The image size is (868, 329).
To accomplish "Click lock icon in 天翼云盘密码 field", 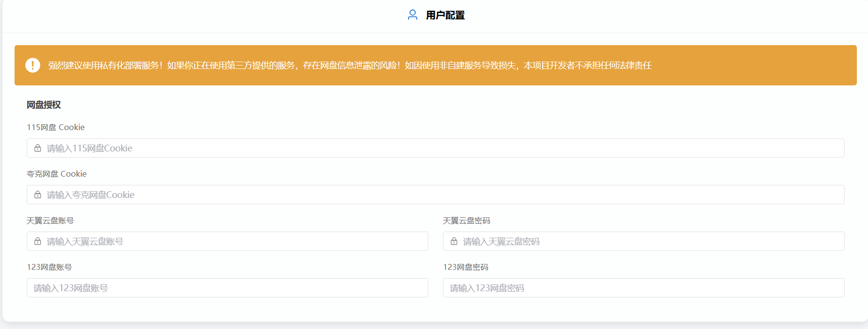I will click(454, 241).
